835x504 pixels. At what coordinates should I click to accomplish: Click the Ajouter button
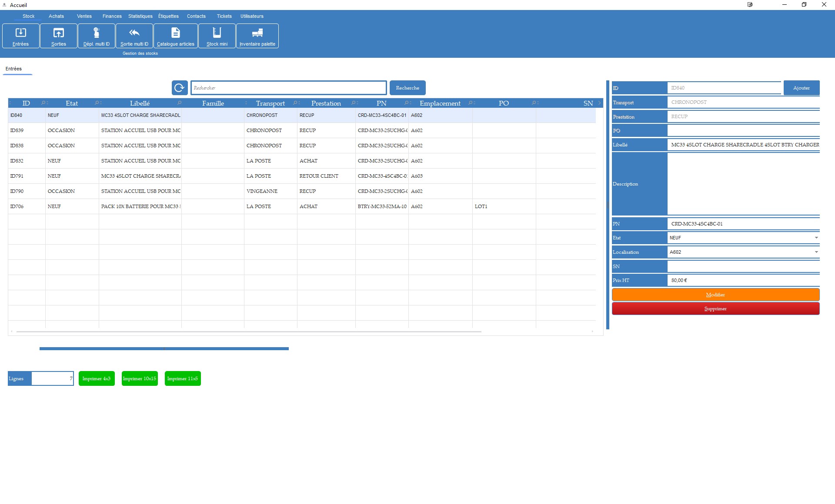pyautogui.click(x=802, y=88)
